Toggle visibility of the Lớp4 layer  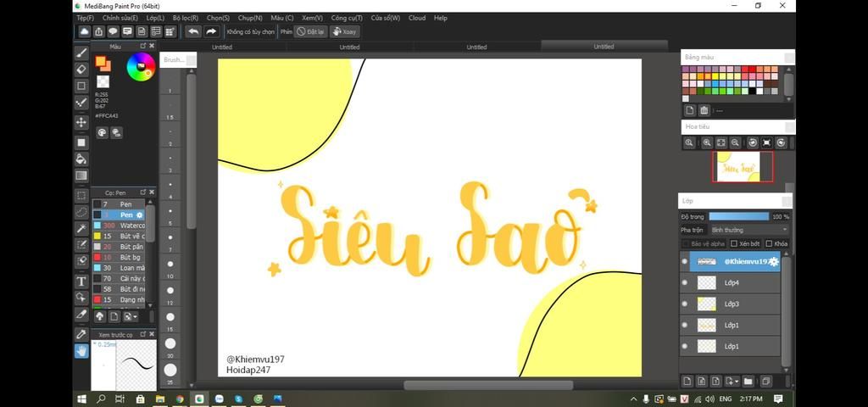click(x=685, y=282)
